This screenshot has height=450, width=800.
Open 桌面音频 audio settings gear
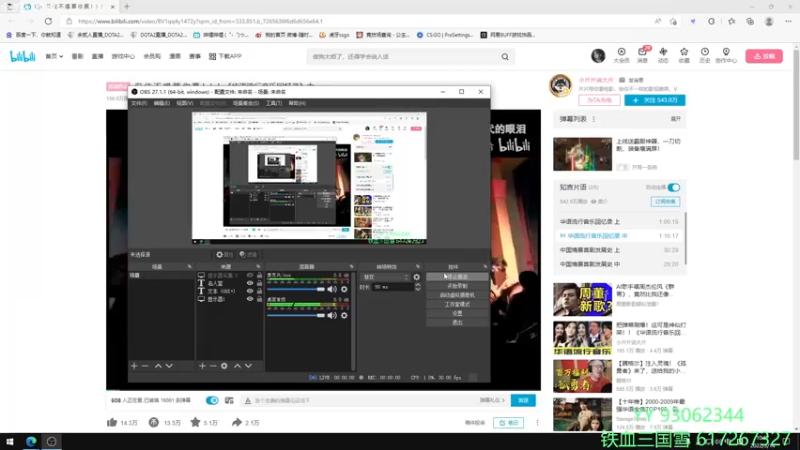pos(344,315)
